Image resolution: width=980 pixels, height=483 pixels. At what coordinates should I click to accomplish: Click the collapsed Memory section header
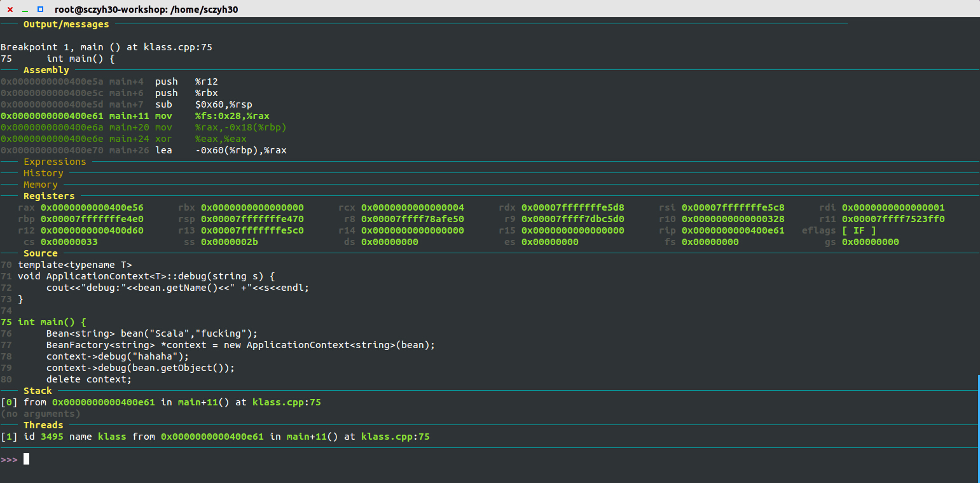pyautogui.click(x=40, y=185)
